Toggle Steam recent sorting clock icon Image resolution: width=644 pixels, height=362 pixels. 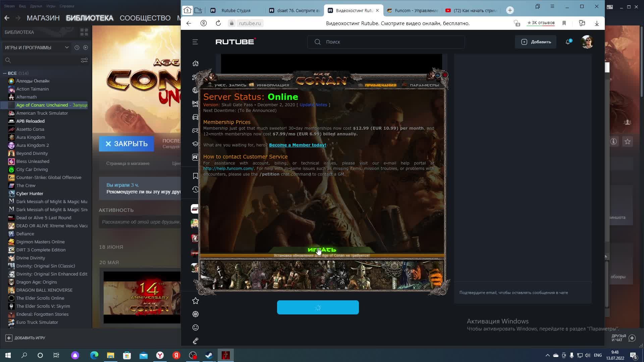pos(77,48)
